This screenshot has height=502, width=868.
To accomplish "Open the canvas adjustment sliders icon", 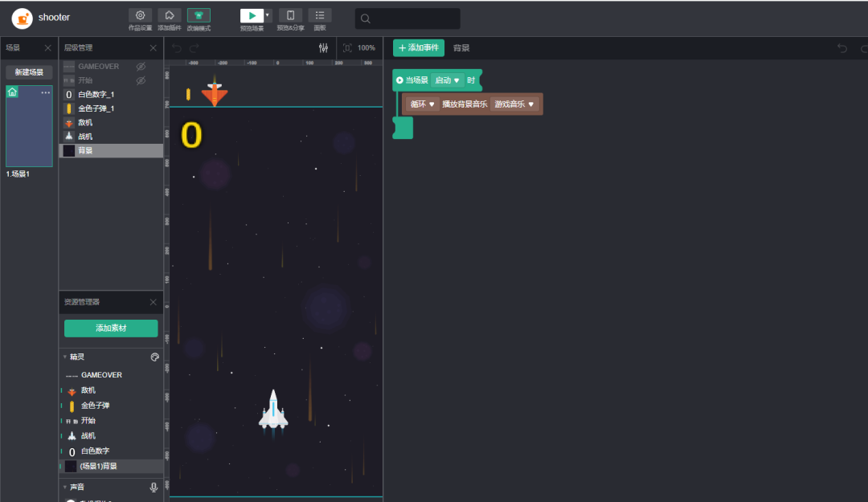I will click(323, 48).
